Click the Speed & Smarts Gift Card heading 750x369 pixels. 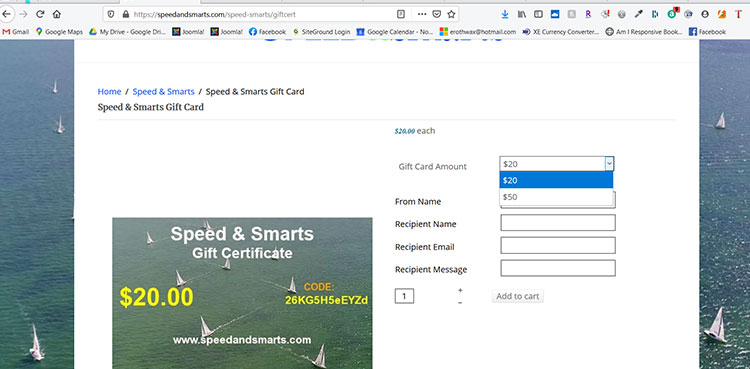(x=151, y=107)
